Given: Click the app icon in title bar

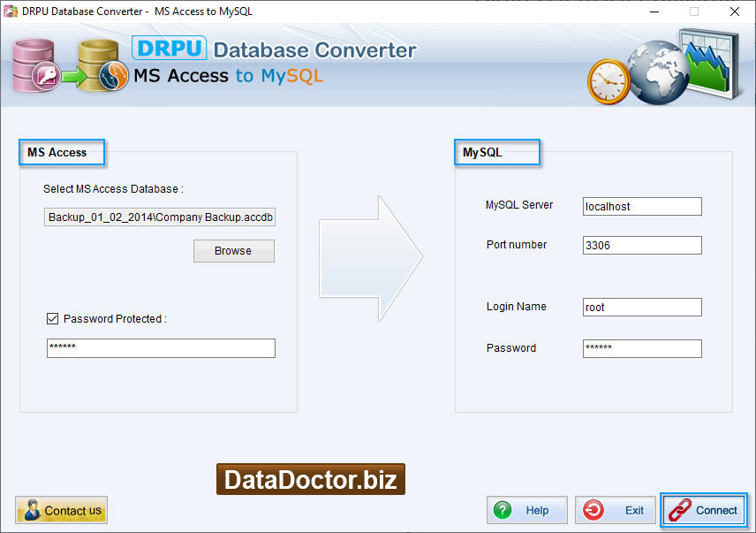Looking at the screenshot, I should pyautogui.click(x=11, y=11).
